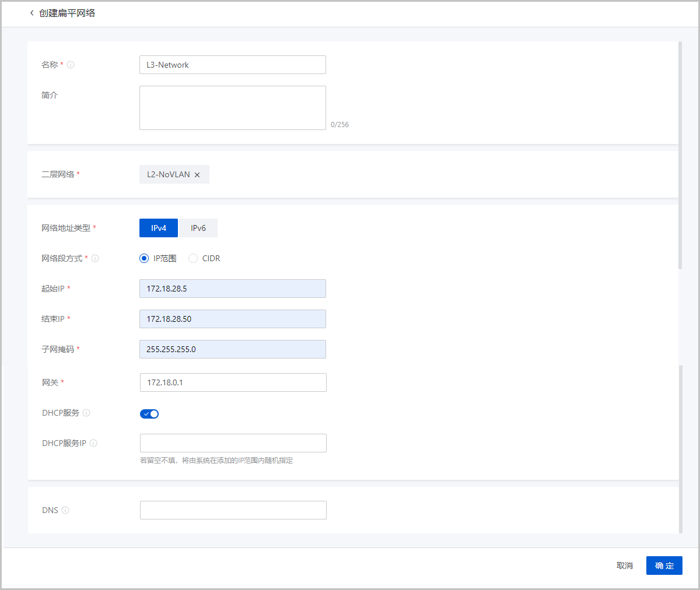Click the 网关 field showing 172.18.0.1
The width and height of the screenshot is (700, 590).
tap(233, 382)
